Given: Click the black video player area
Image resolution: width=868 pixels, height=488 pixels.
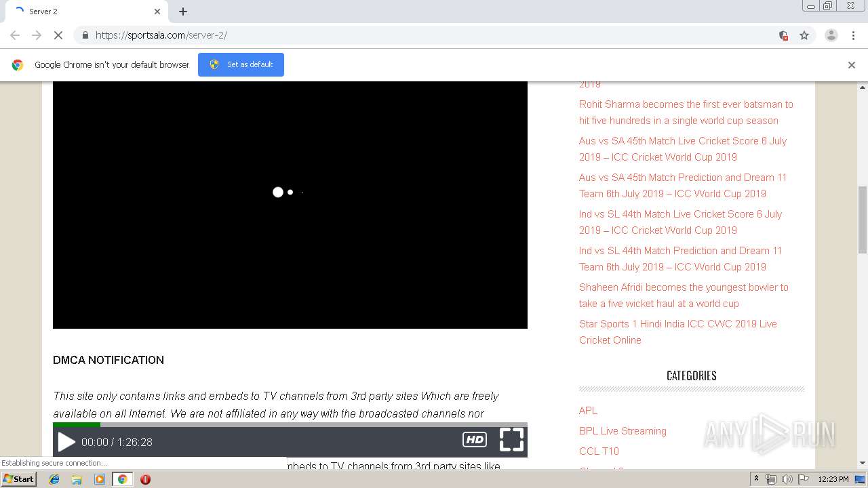Looking at the screenshot, I should (290, 205).
